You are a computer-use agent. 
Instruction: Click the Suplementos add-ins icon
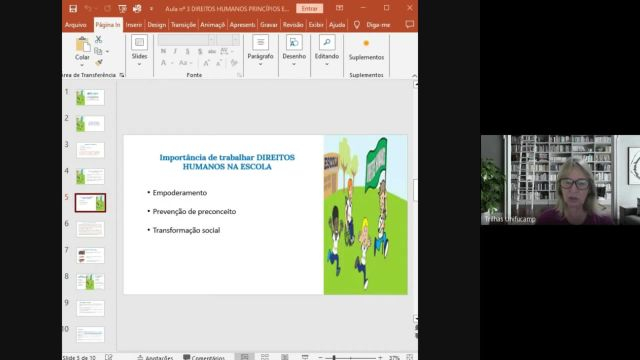[x=366, y=43]
